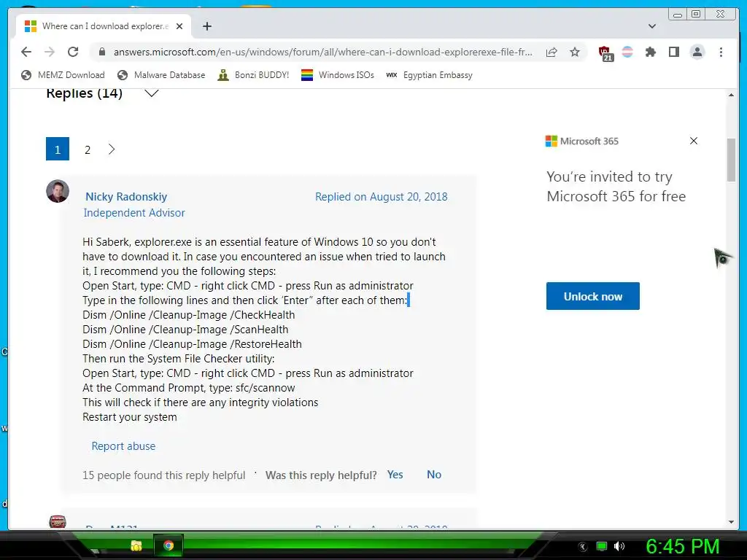Focus the address bar URL
This screenshot has height=560, width=747.
point(322,52)
